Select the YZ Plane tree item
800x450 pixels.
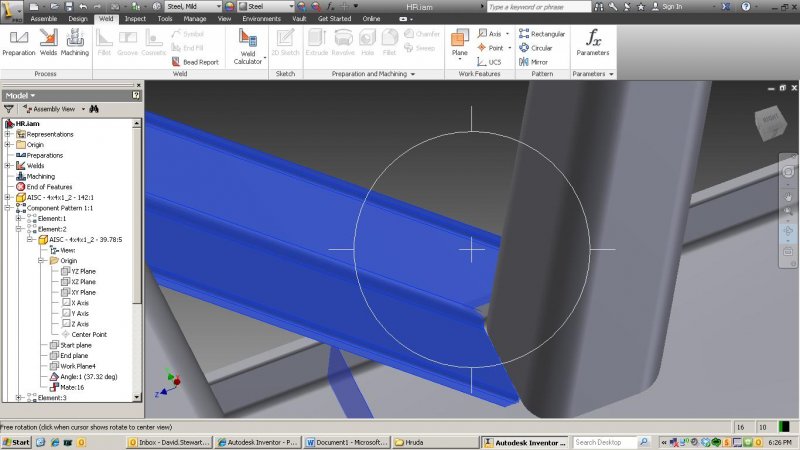[x=78, y=271]
